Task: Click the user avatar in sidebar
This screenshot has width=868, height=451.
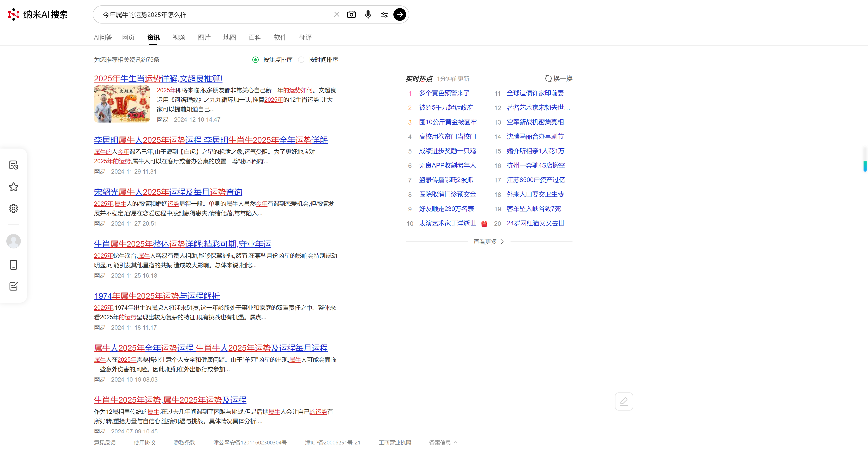Action: 14,241
